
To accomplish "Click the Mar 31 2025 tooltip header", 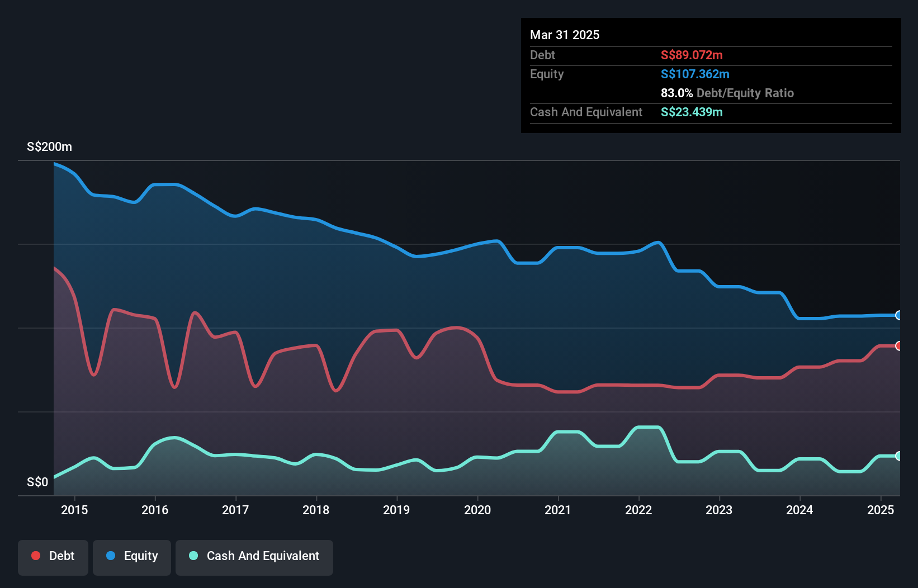I will (565, 35).
